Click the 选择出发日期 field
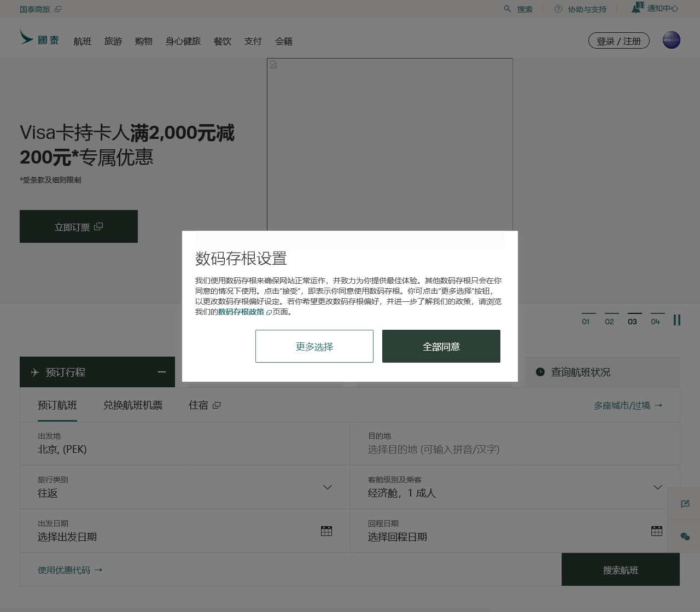Screen dimensions: 700x612 tap(185, 531)
